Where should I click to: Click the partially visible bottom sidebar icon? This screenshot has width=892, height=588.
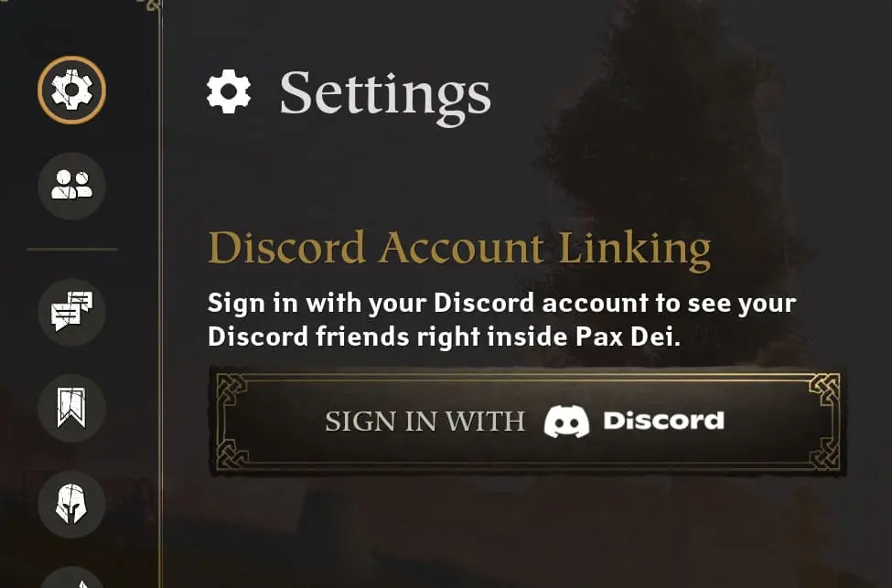click(x=71, y=577)
